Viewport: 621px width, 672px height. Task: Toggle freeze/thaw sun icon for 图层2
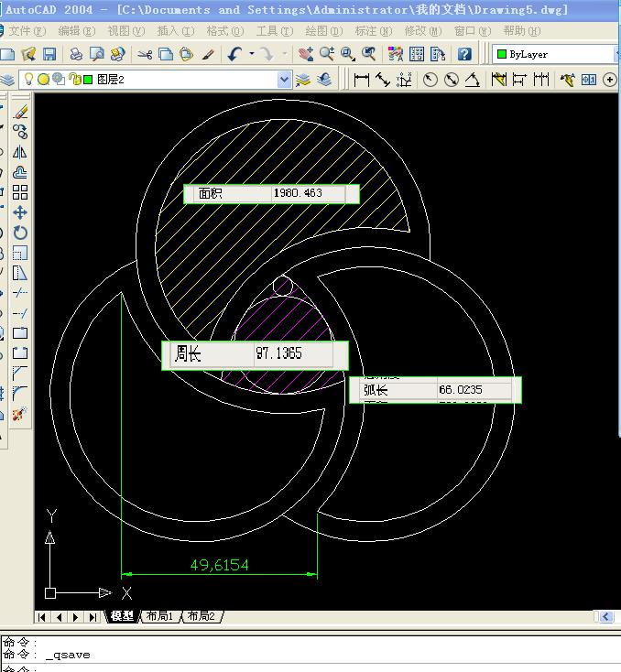43,80
